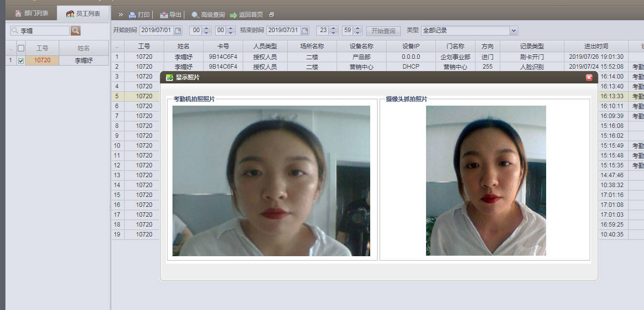644x310 pixels.
Task: Uncheck the checkbox for employee 10720
Action: 21,61
